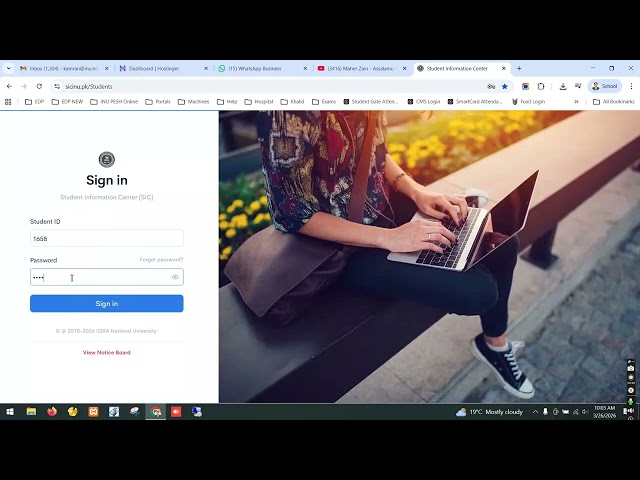Open the Portals bookmark folder
Screen dimensions: 640x480
tap(158, 102)
